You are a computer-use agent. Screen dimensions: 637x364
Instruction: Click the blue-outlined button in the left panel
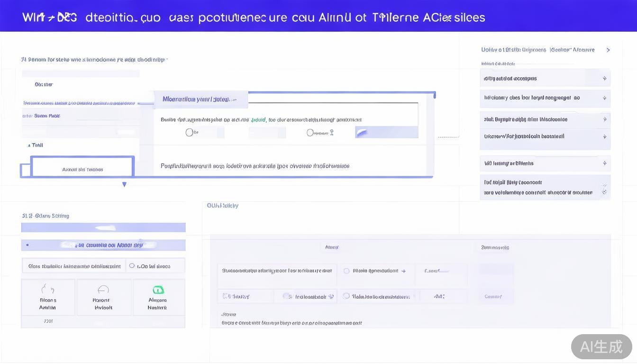[82, 167]
